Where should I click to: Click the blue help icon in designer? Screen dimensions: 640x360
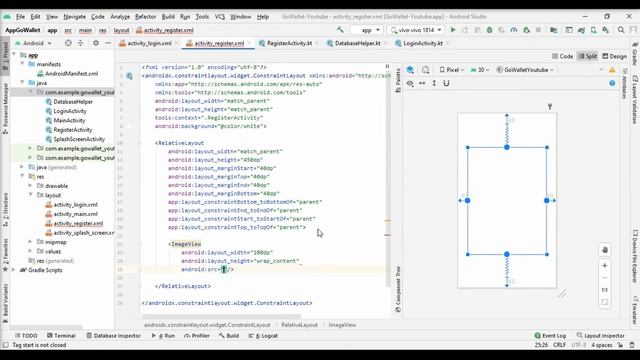612,83
